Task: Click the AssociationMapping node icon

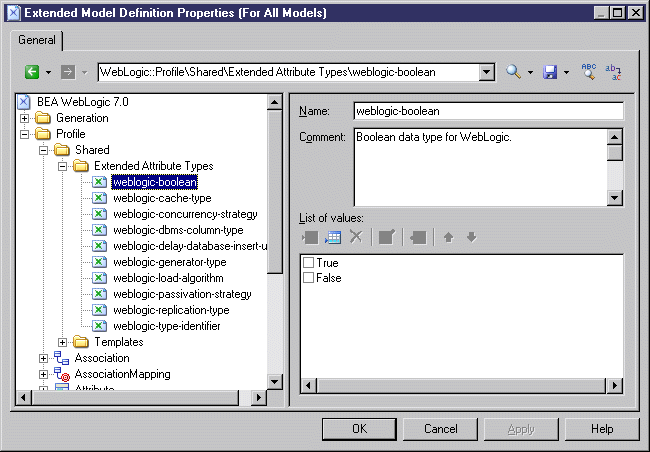Action: [61, 374]
